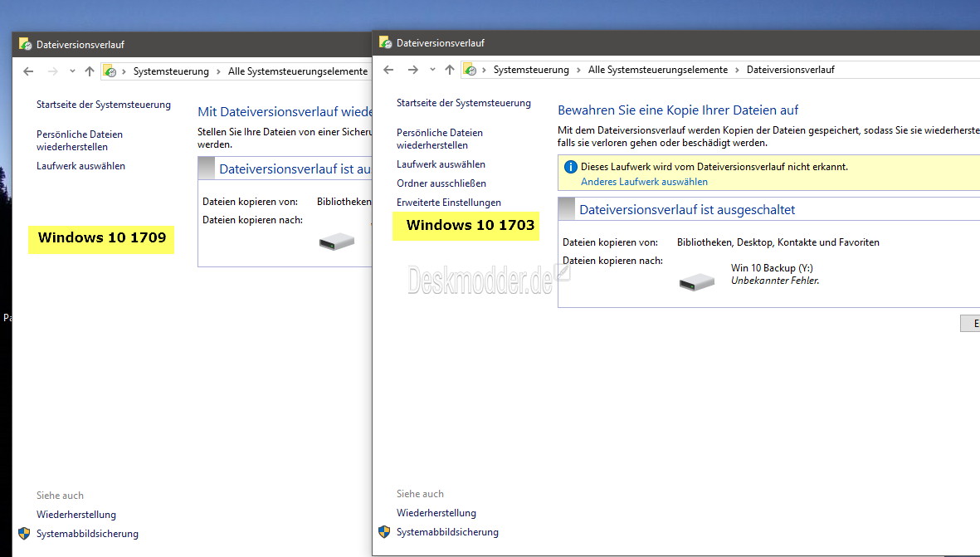Expand chevron after Systemsteuerung in the left window
The image size is (980, 557).
pyautogui.click(x=218, y=71)
